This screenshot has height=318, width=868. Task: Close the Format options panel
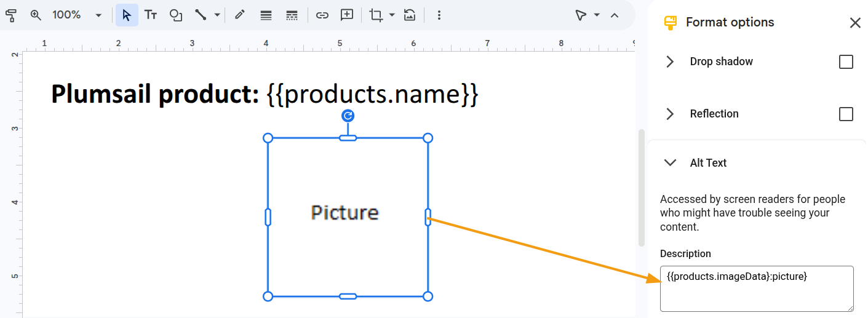(855, 23)
